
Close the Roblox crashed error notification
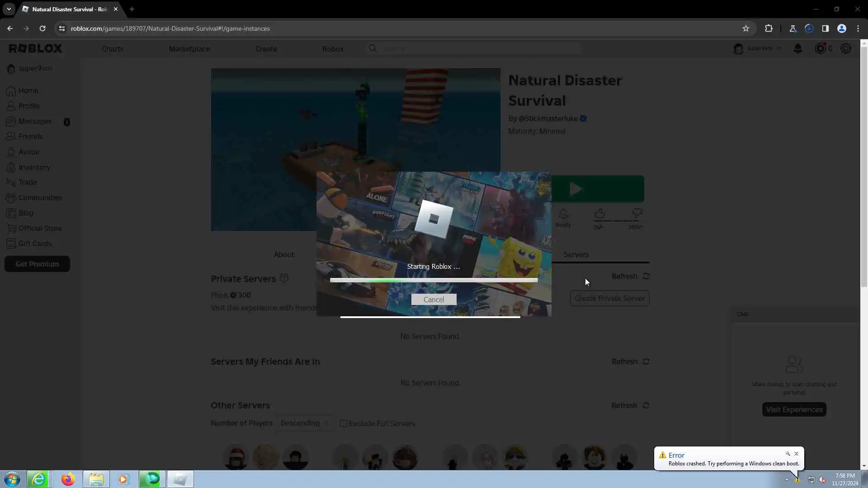click(797, 454)
